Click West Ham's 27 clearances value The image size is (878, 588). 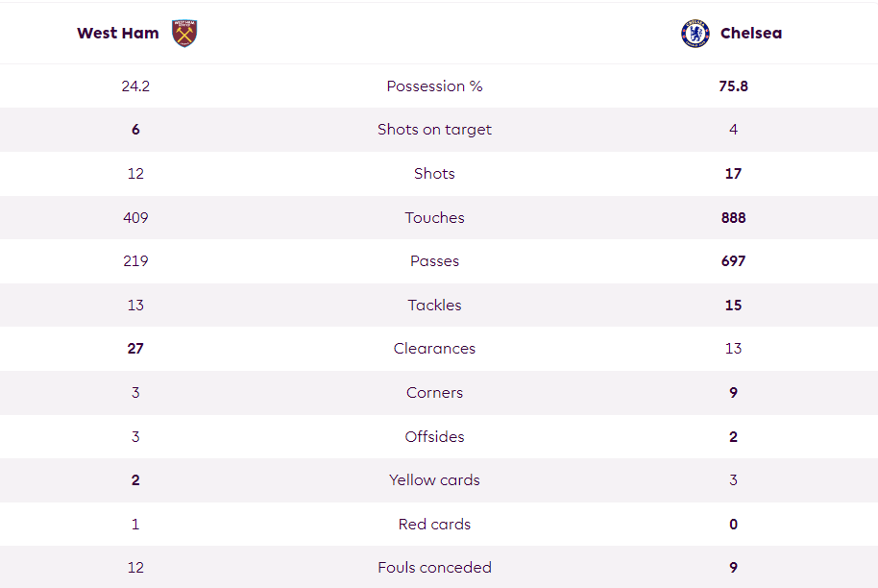click(x=135, y=349)
